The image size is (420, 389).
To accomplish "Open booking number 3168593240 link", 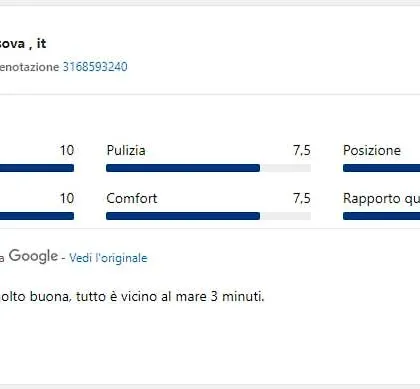I will [x=95, y=67].
